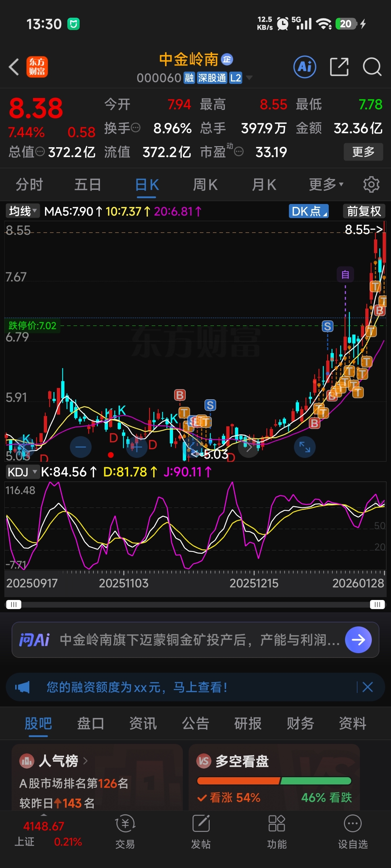Open the 发帖 post icon
Viewport: 391px width, 868px height.
coord(201,832)
